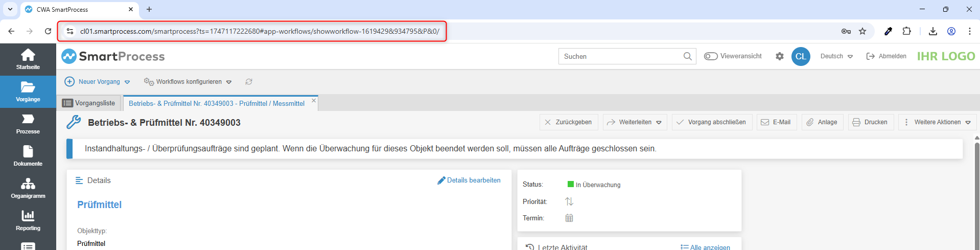Open Vorgänge in the sidebar

(28, 92)
